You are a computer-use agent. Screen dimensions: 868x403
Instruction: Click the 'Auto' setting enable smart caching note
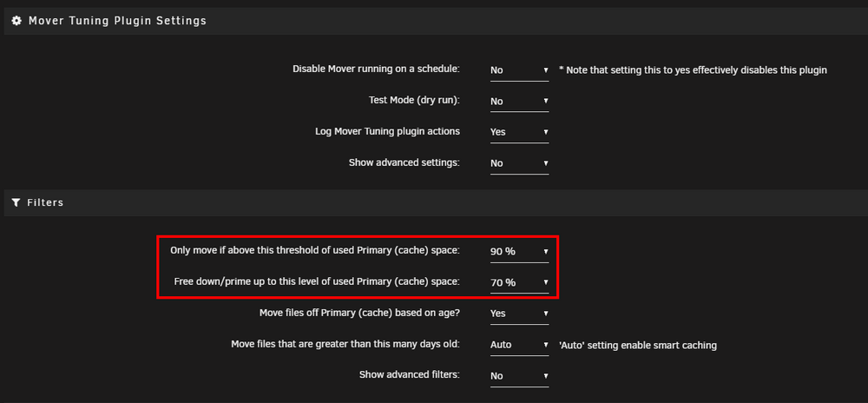(x=638, y=346)
